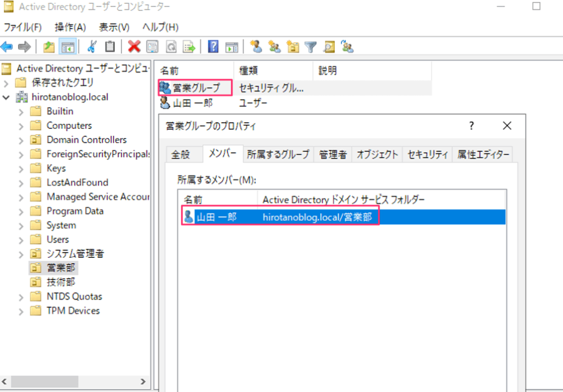Click the Cut scissors icon
Screen dimensions: 563x392
point(92,47)
